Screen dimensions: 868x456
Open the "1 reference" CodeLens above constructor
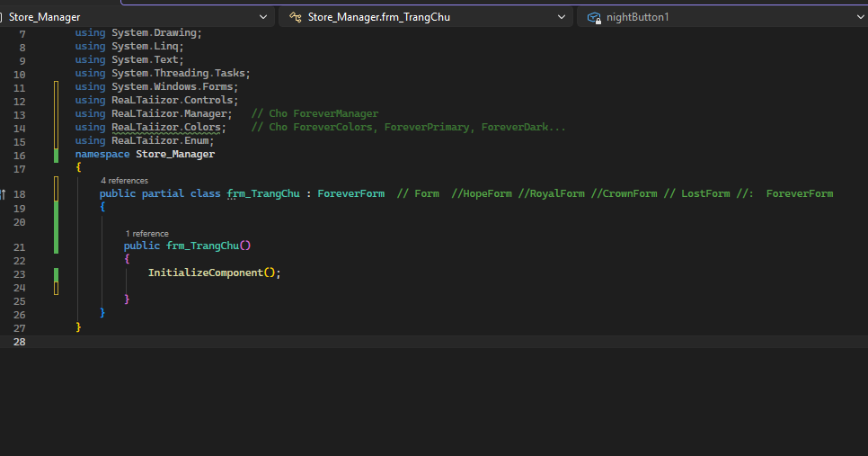146,234
